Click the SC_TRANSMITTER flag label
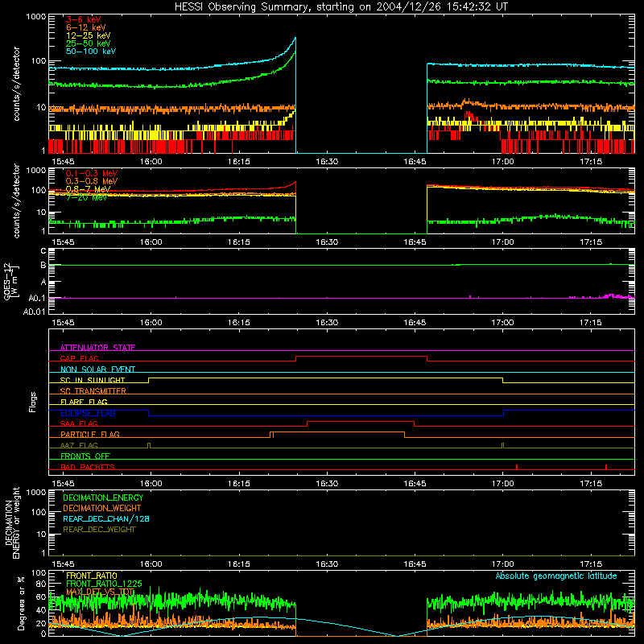 [93, 390]
